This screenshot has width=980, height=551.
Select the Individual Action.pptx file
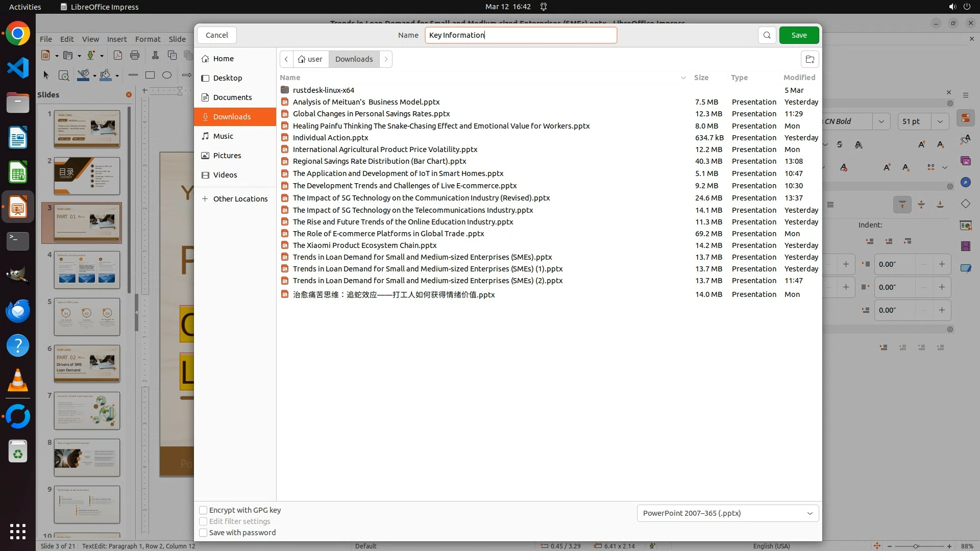coord(330,138)
